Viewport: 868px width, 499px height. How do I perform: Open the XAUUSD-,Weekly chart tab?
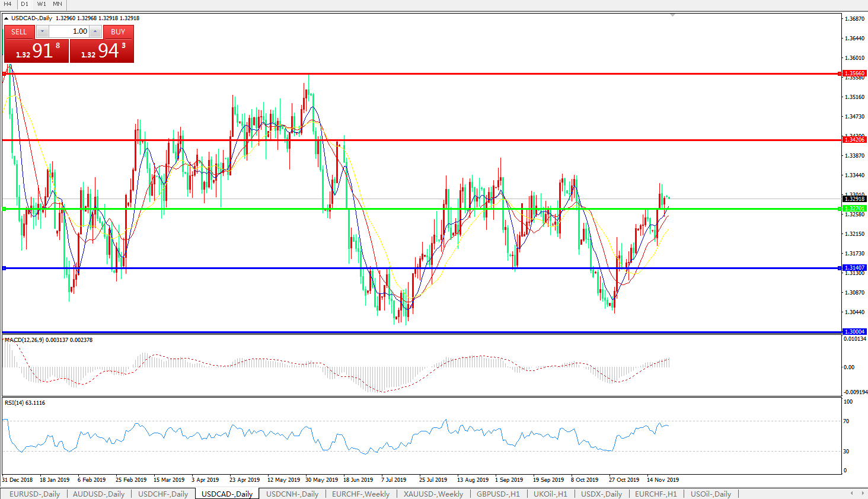tap(433, 494)
